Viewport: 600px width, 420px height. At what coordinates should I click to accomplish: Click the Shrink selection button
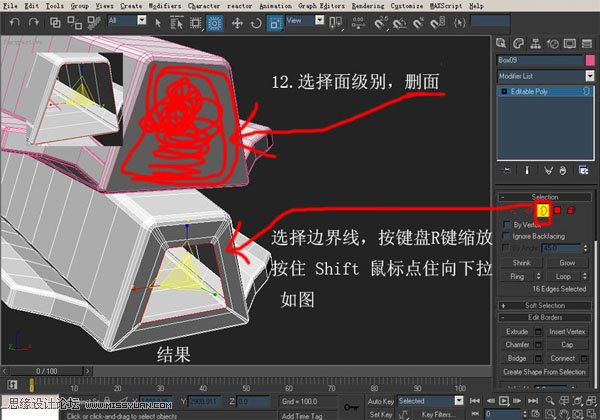pos(521,263)
